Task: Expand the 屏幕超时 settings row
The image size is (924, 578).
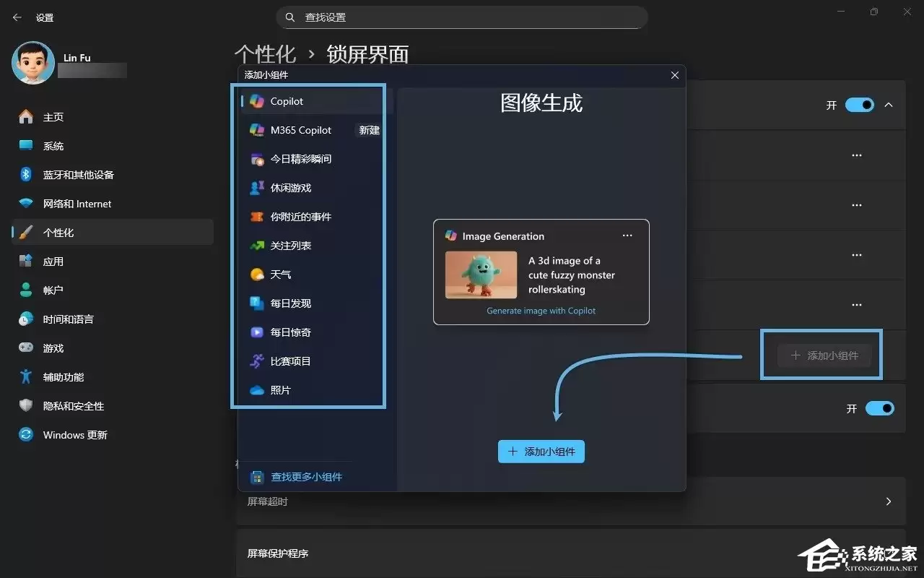Action: point(889,501)
